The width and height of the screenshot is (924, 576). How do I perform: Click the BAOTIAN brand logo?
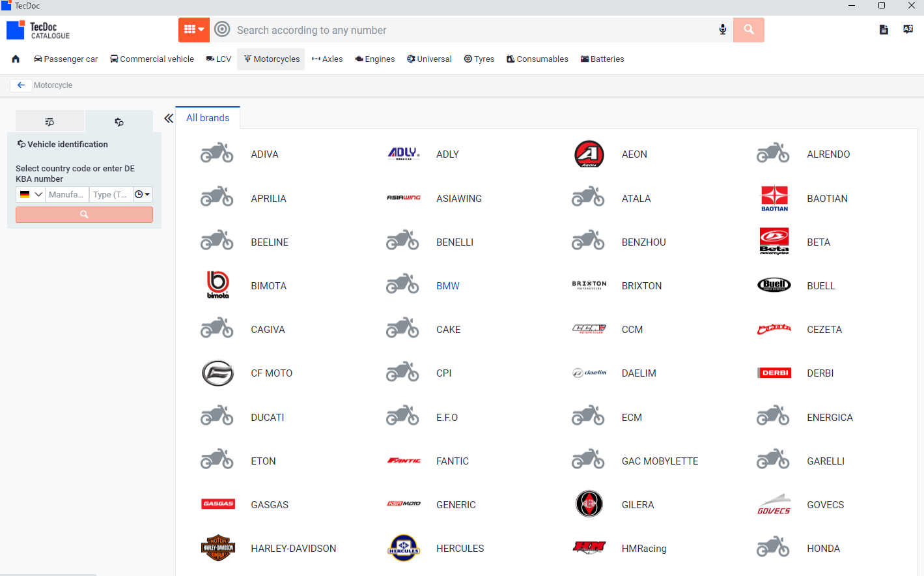pos(774,199)
